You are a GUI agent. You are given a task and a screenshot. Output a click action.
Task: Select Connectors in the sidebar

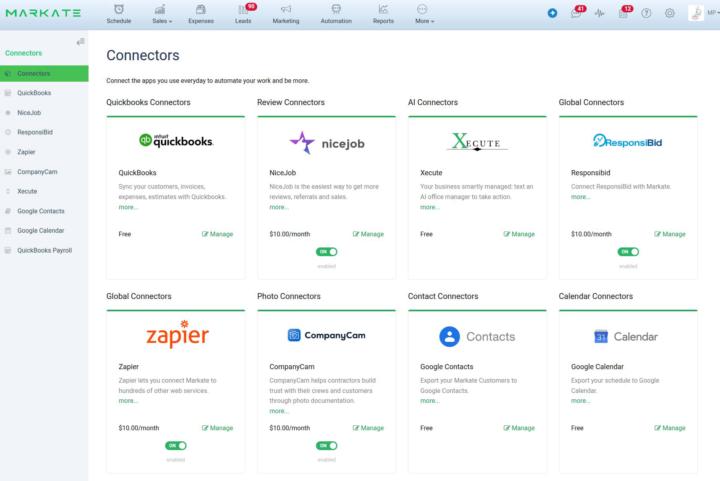(44, 73)
